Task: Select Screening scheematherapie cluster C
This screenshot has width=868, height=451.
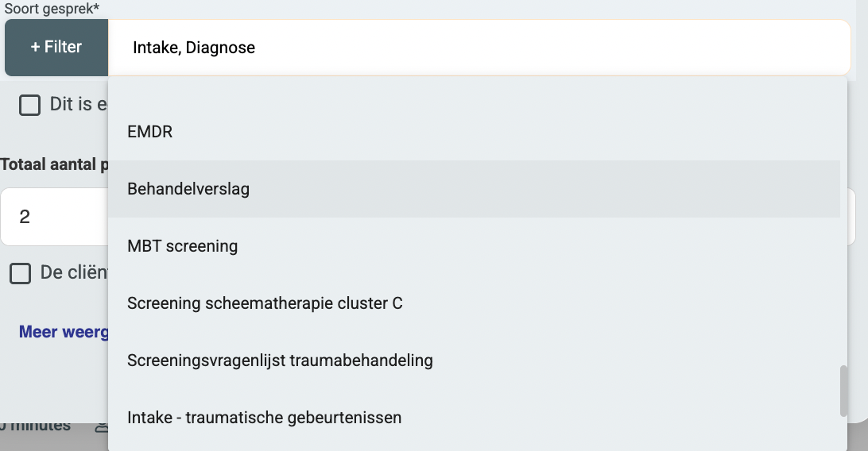Action: [265, 303]
